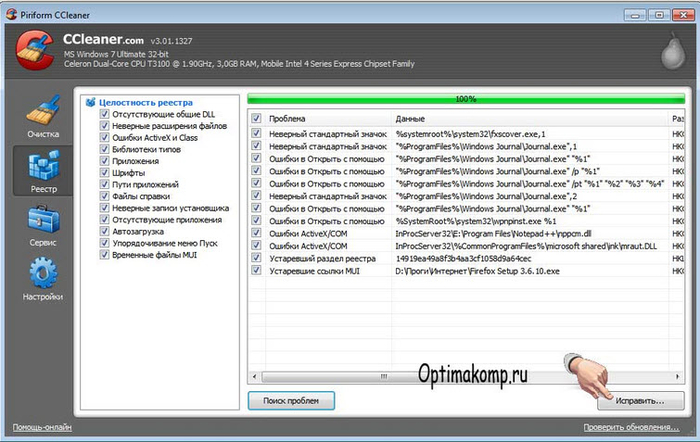Uncheck the Устаревшие ссылки MUI row
This screenshot has width=700, height=442.
256,270
